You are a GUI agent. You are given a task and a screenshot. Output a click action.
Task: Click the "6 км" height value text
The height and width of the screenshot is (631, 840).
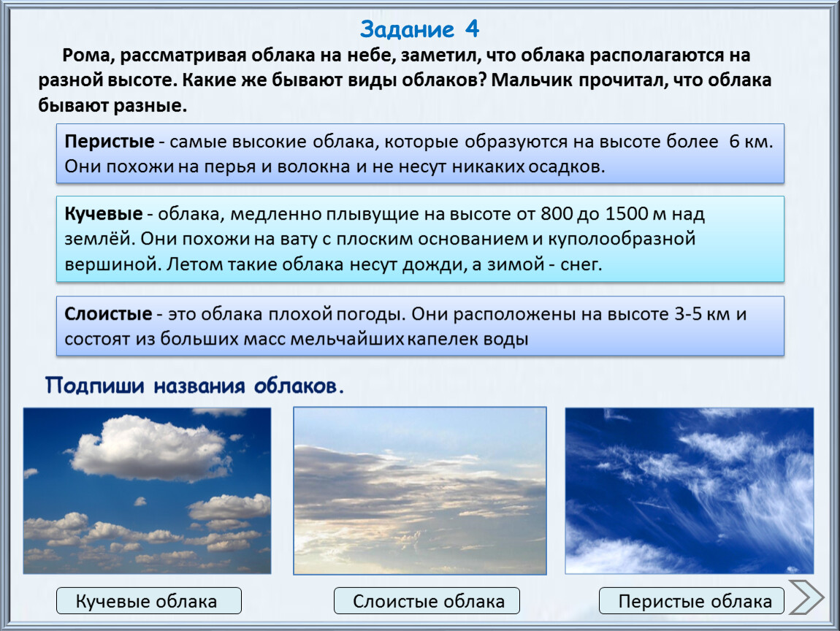pyautogui.click(x=750, y=142)
